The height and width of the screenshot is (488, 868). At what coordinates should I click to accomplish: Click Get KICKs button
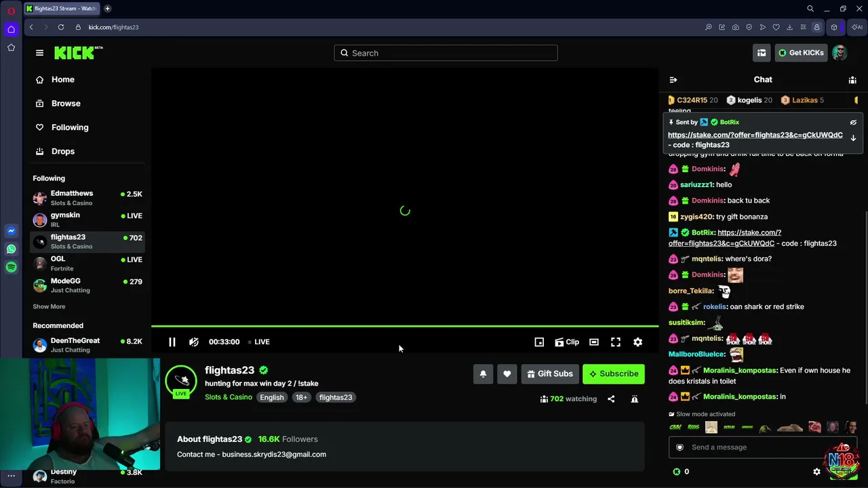pyautogui.click(x=801, y=53)
